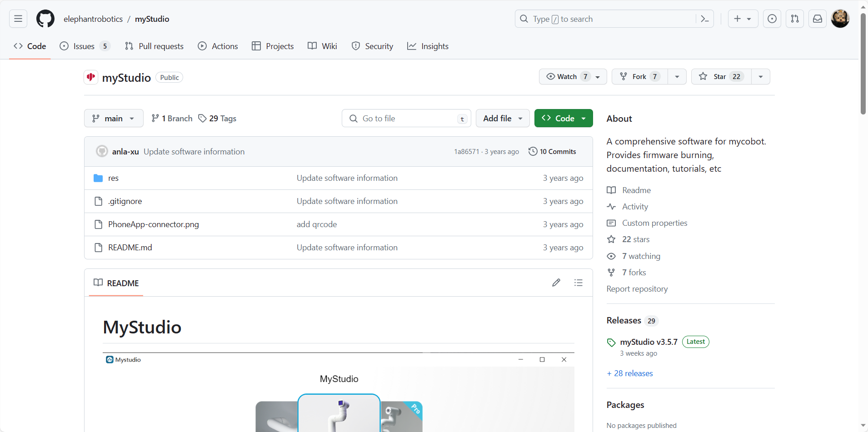Viewport: 868px width, 432px height.
Task: Open README outline list icon
Action: [x=579, y=283]
